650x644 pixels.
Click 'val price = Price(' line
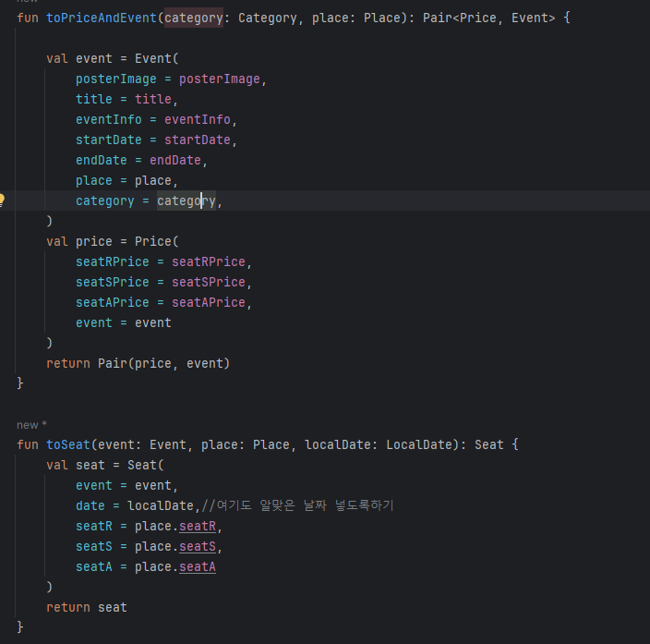[x=113, y=241]
